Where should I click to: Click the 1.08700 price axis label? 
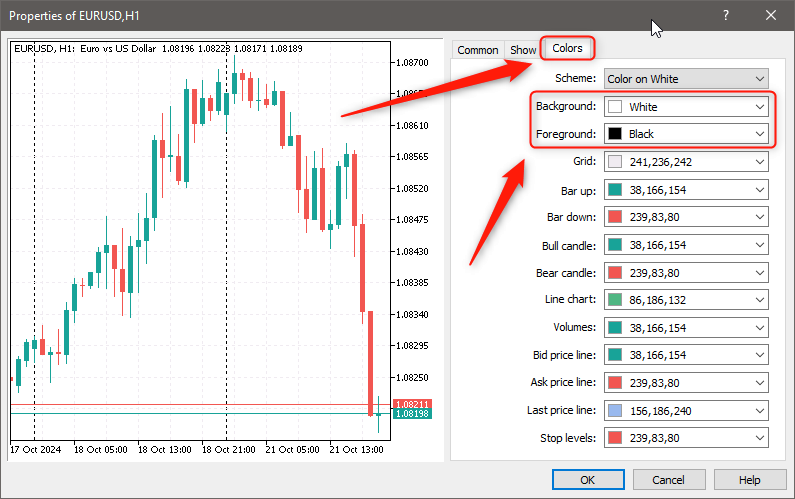tap(412, 62)
